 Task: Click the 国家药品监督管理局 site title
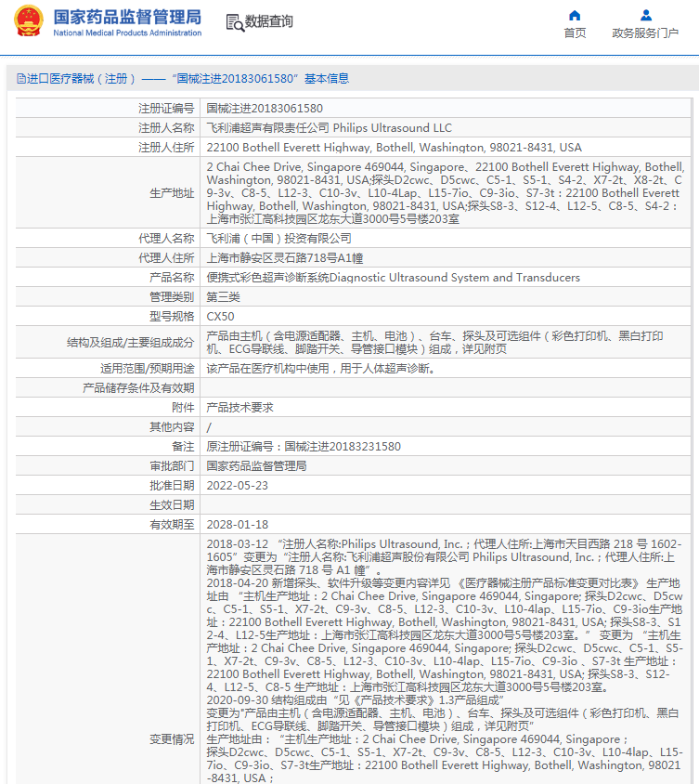(x=127, y=17)
